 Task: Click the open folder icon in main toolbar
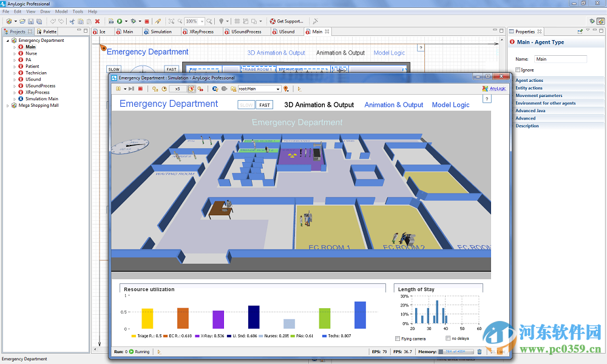22,21
